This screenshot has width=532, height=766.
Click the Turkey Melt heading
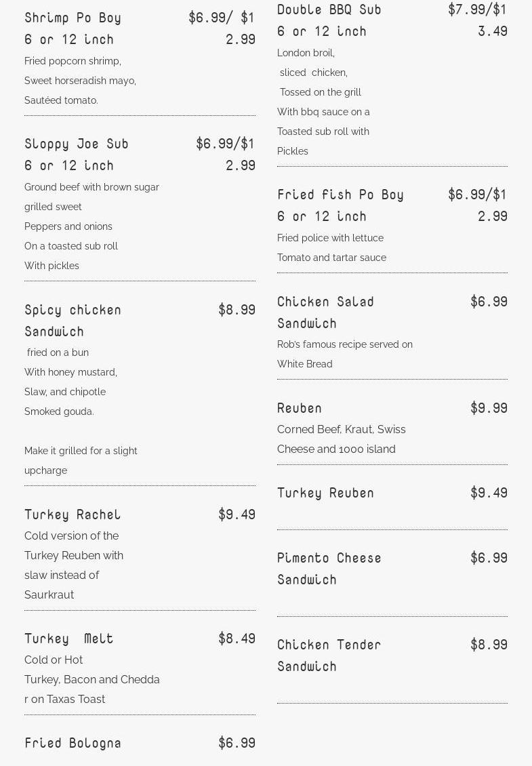68,639
